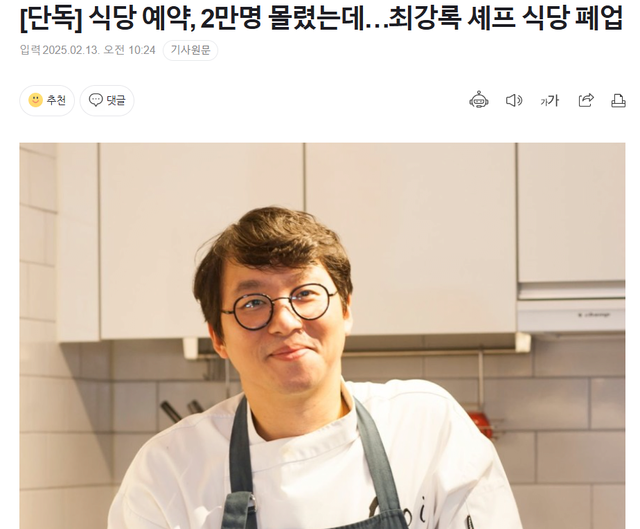Open the 가가 font size option

click(549, 100)
